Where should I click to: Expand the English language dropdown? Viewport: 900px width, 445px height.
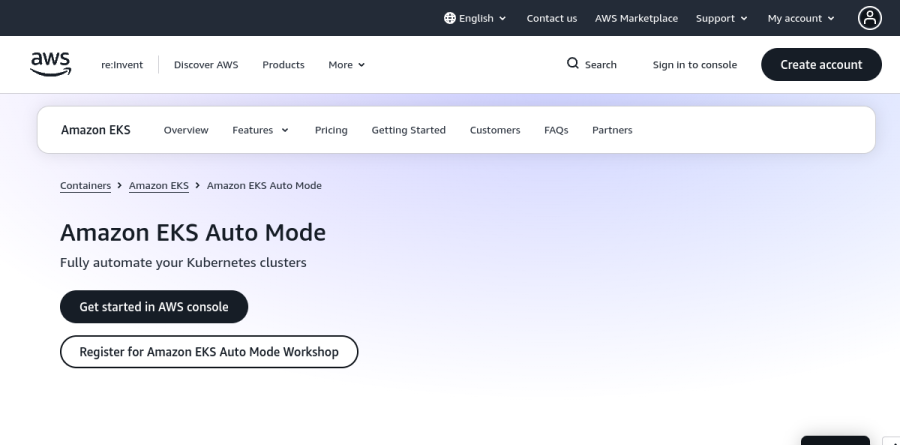pos(475,18)
